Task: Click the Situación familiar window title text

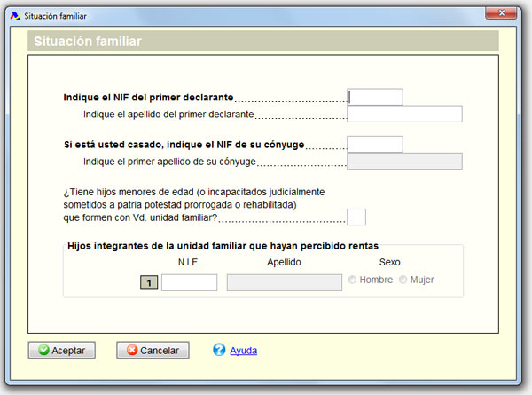Action: pos(55,16)
